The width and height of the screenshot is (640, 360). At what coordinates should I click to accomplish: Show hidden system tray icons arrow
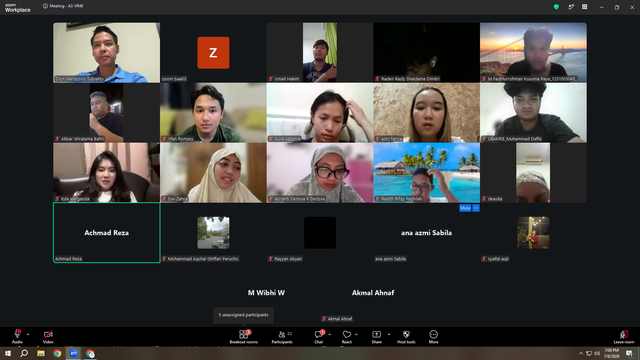coord(581,353)
